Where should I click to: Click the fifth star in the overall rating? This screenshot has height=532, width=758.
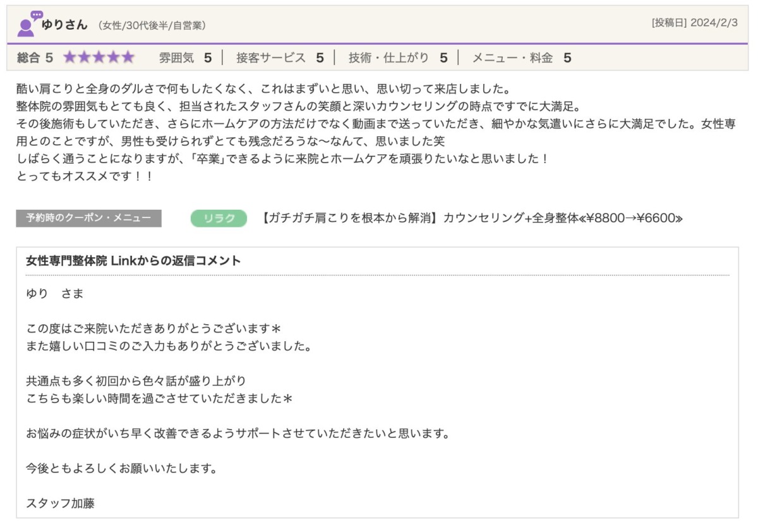128,58
